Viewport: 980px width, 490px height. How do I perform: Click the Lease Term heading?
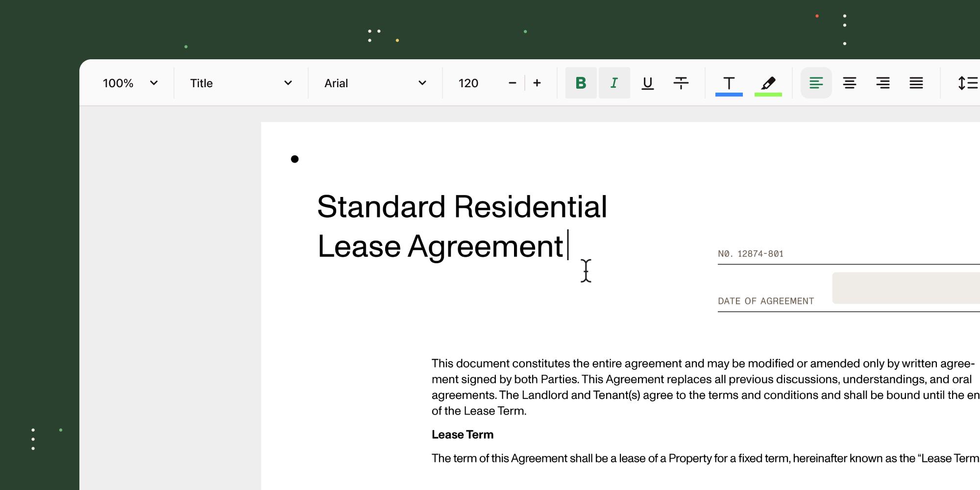pyautogui.click(x=462, y=435)
